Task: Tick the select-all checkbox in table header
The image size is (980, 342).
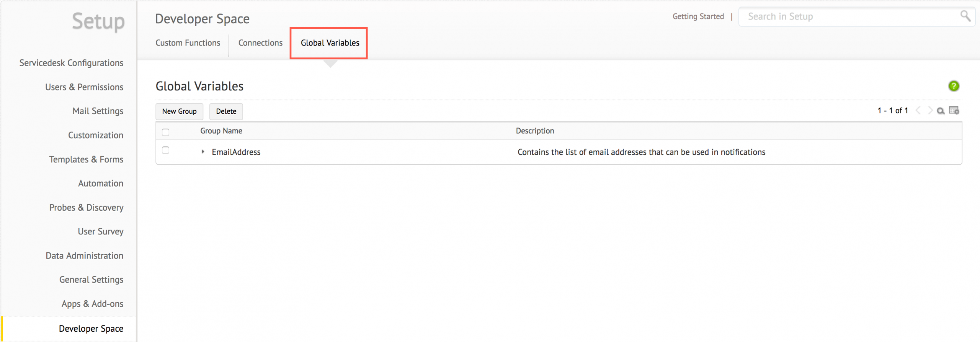Action: pos(165,132)
